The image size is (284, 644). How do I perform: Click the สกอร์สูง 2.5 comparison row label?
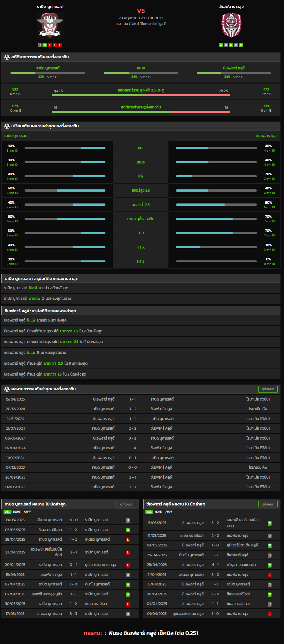tap(141, 190)
